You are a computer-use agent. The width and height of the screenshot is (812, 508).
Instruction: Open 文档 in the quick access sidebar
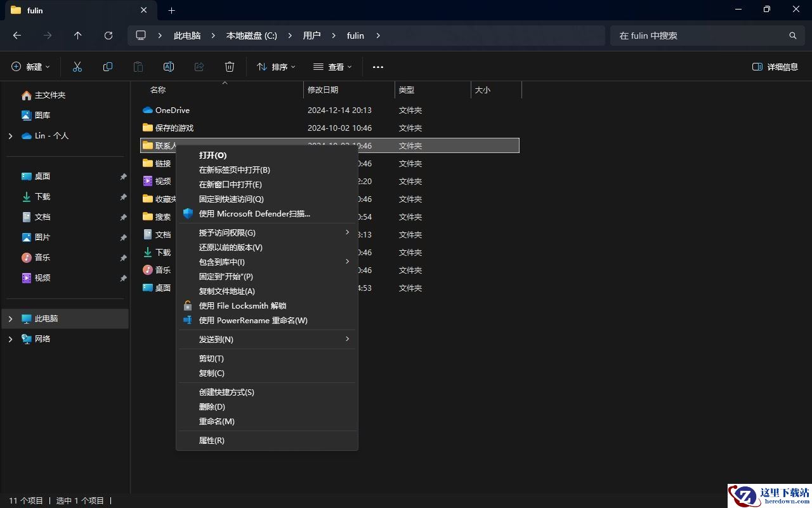[36, 217]
